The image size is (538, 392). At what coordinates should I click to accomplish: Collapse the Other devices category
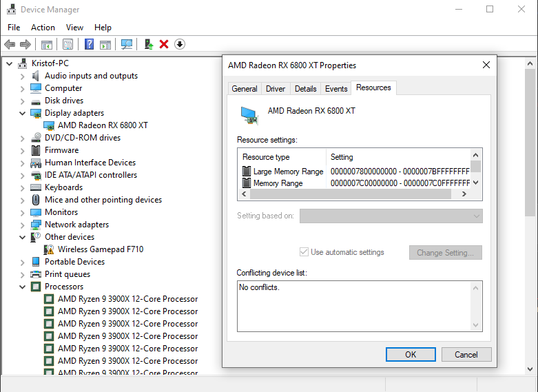pyautogui.click(x=22, y=237)
